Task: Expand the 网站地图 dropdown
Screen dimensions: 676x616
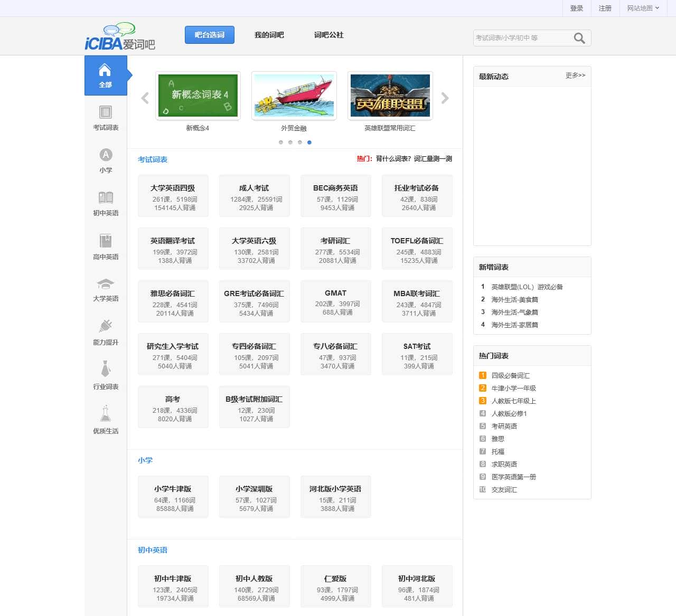Action: [643, 8]
